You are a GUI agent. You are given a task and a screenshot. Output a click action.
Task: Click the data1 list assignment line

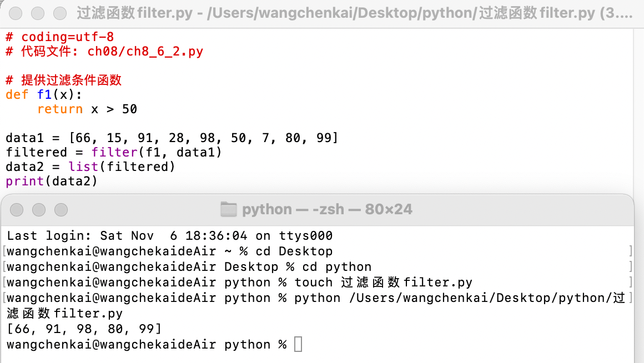tap(172, 138)
